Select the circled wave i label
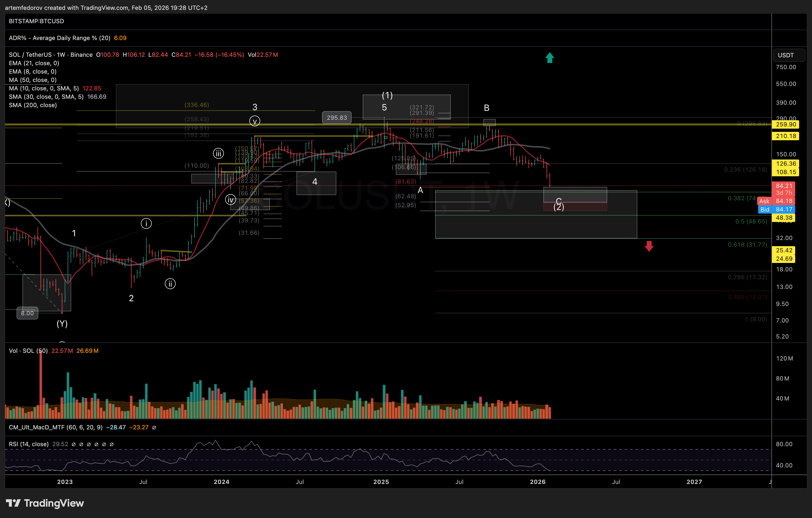 coord(146,223)
